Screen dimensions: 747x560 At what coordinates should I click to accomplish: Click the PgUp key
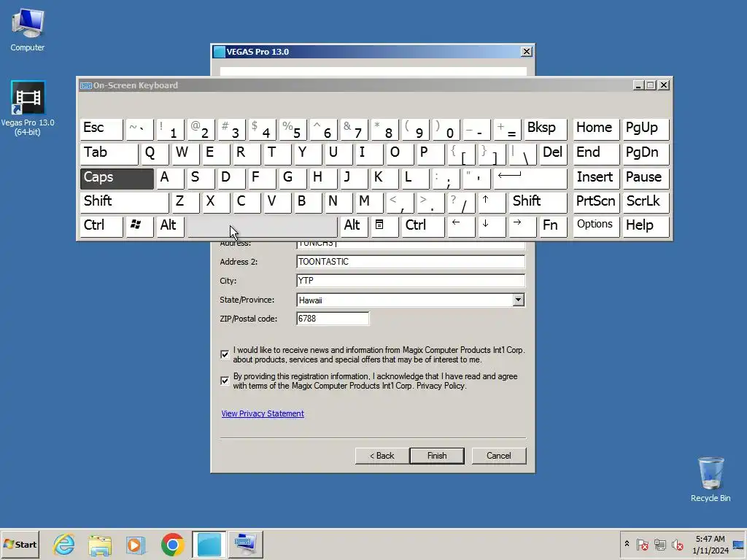646,129
